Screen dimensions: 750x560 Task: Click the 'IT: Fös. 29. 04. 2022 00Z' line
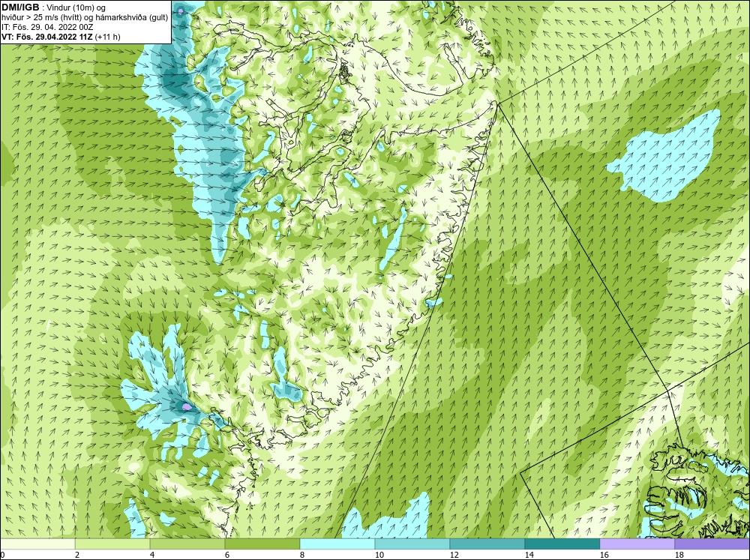pyautogui.click(x=47, y=27)
